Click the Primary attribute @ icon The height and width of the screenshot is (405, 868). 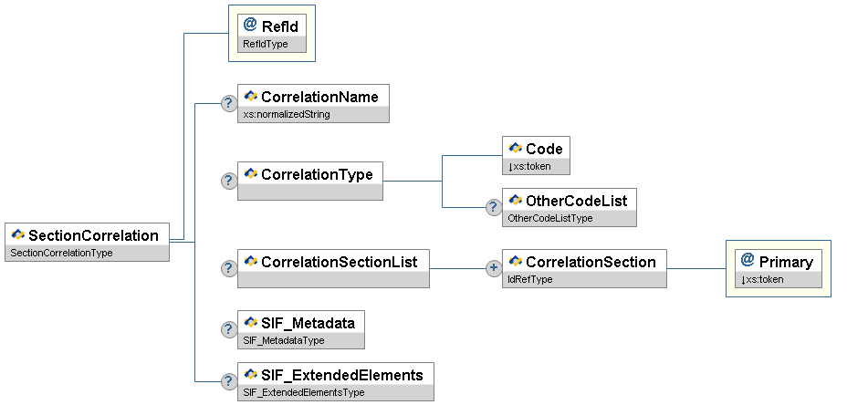point(748,261)
